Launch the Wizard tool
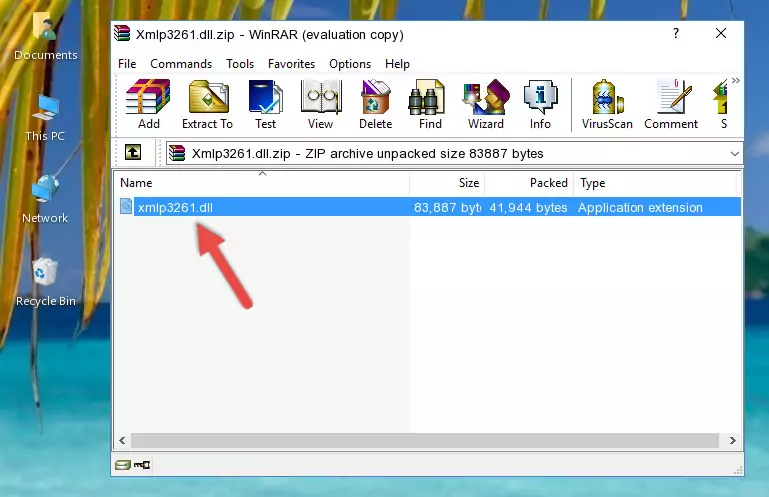769x497 pixels. 486,105
